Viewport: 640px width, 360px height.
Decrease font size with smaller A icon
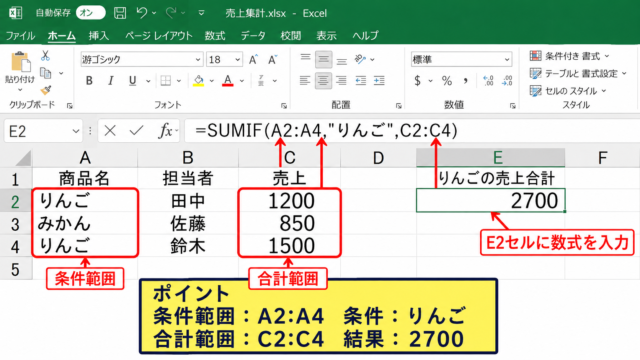pyautogui.click(x=272, y=60)
